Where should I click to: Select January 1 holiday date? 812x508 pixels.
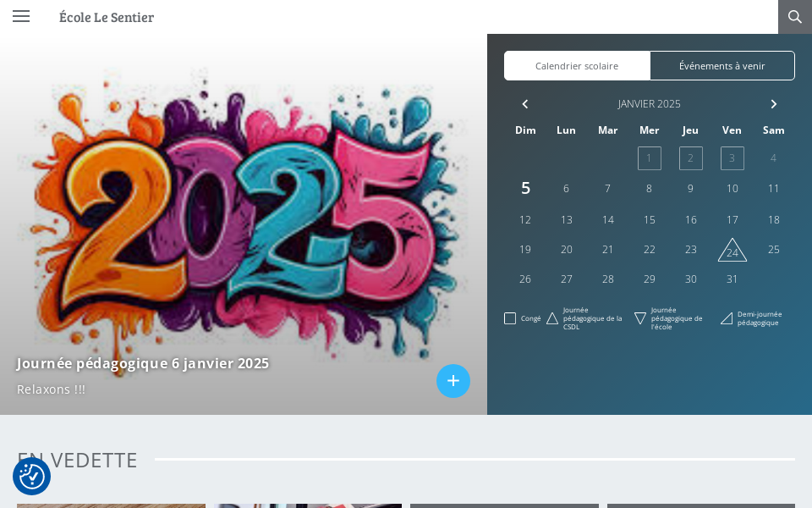(x=649, y=158)
